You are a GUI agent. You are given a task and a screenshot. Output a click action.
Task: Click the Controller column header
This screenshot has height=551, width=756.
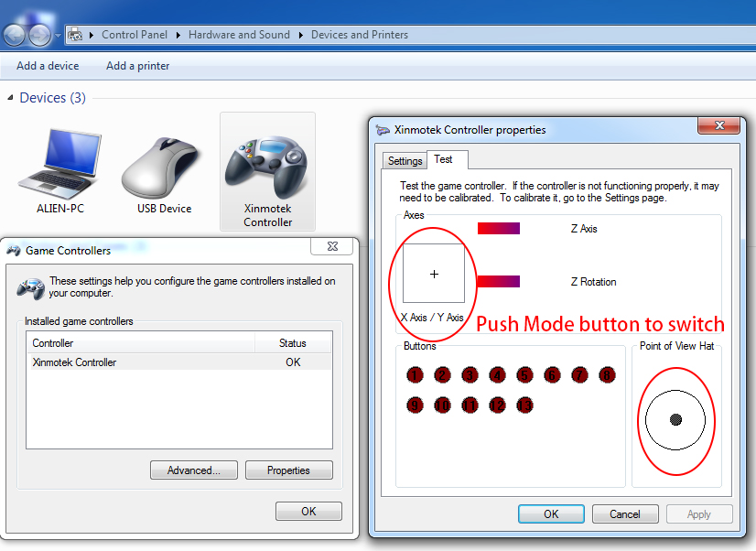(x=140, y=342)
